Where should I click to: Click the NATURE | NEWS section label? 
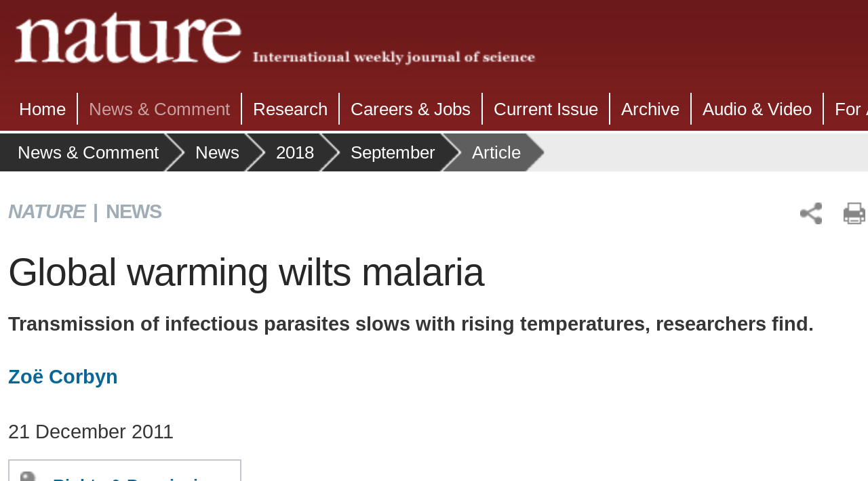pos(85,211)
